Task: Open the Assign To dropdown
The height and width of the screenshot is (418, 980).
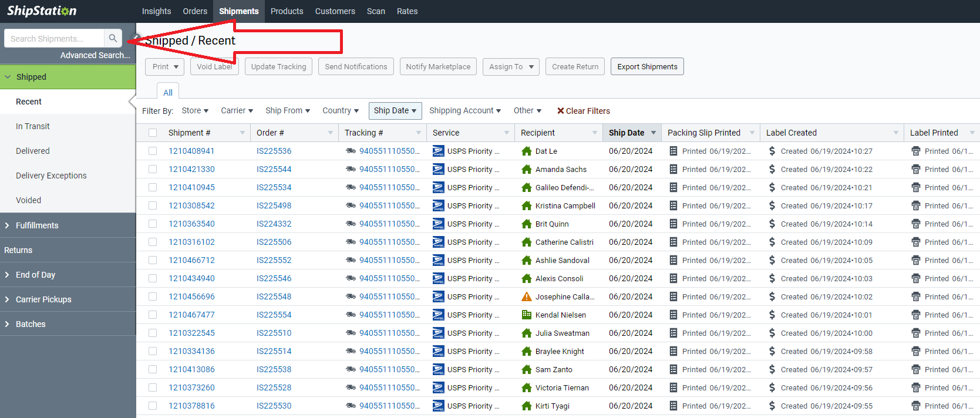Action: pyautogui.click(x=511, y=66)
